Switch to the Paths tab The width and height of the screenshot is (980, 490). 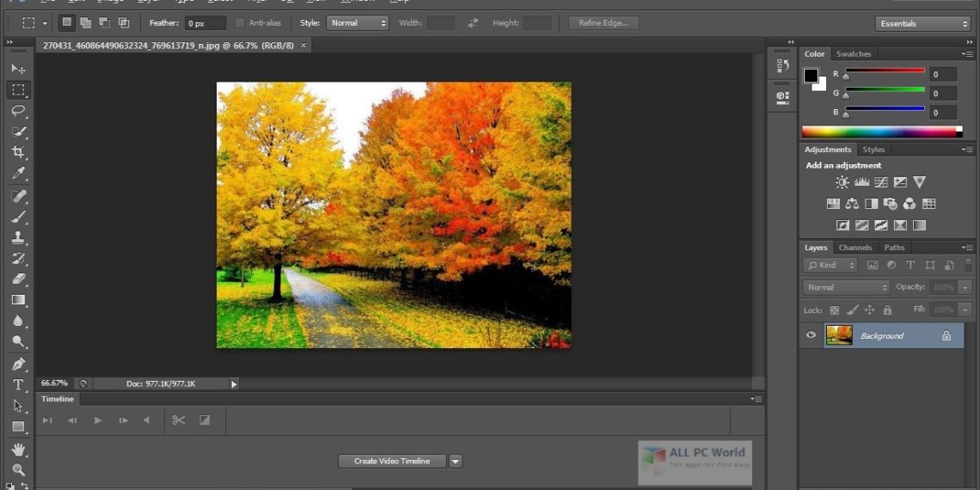894,248
